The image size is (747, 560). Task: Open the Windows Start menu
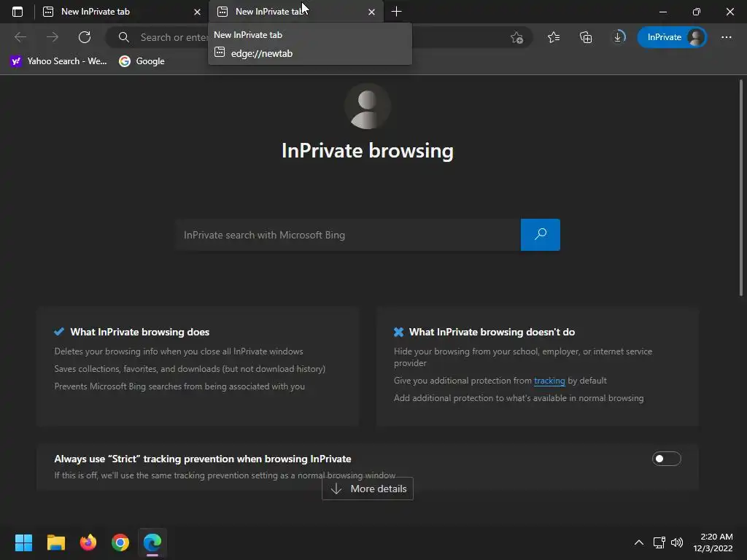pos(23,542)
